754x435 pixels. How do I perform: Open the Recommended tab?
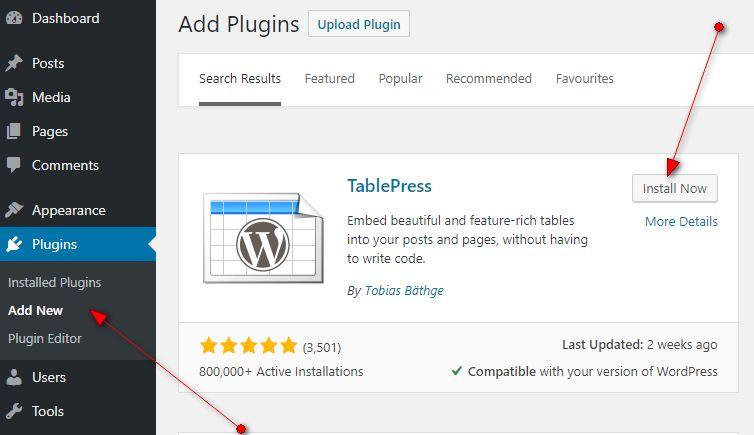489,78
